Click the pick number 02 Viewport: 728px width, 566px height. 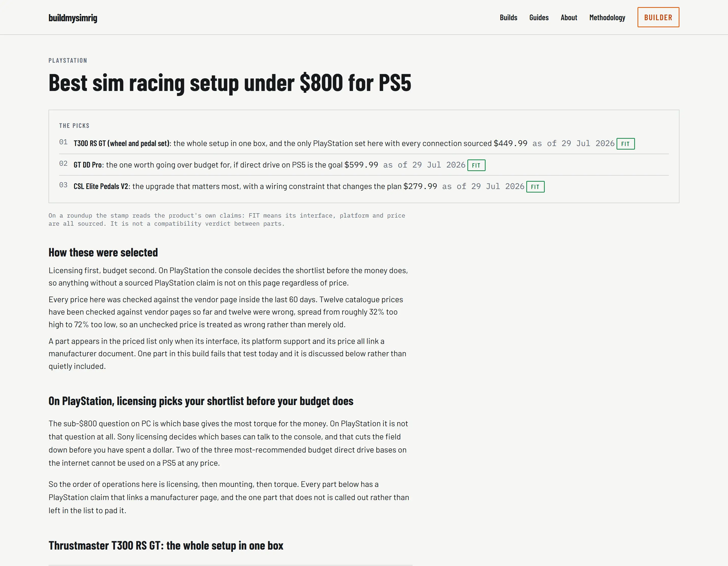[63, 163]
